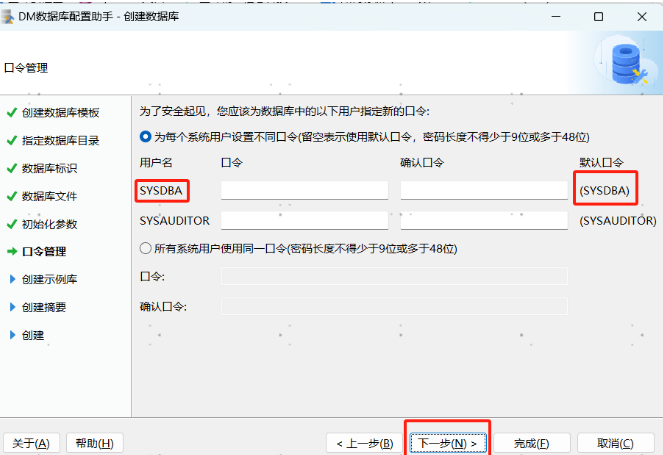The height and width of the screenshot is (455, 663).
Task: Click the 为了安全起见 instruction text
Action: pyautogui.click(x=285, y=112)
